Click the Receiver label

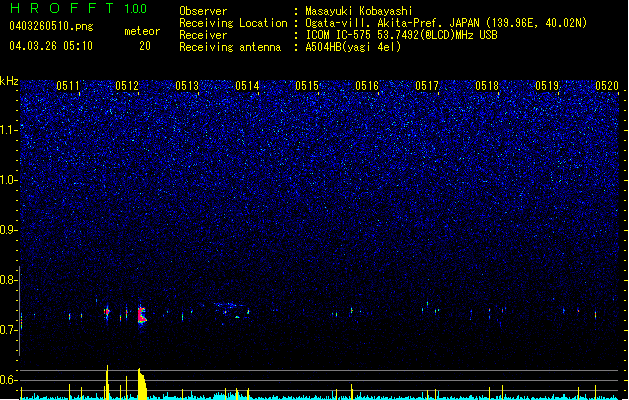tap(203, 35)
